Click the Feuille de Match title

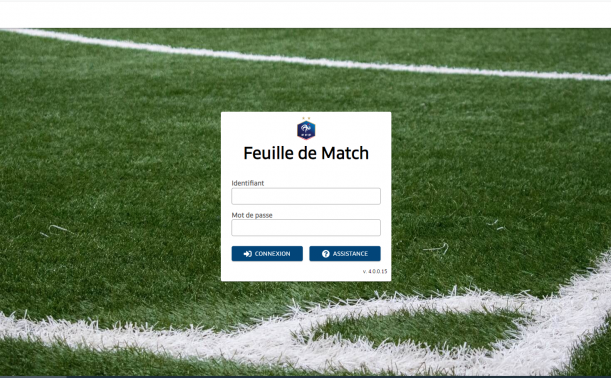[306, 153]
